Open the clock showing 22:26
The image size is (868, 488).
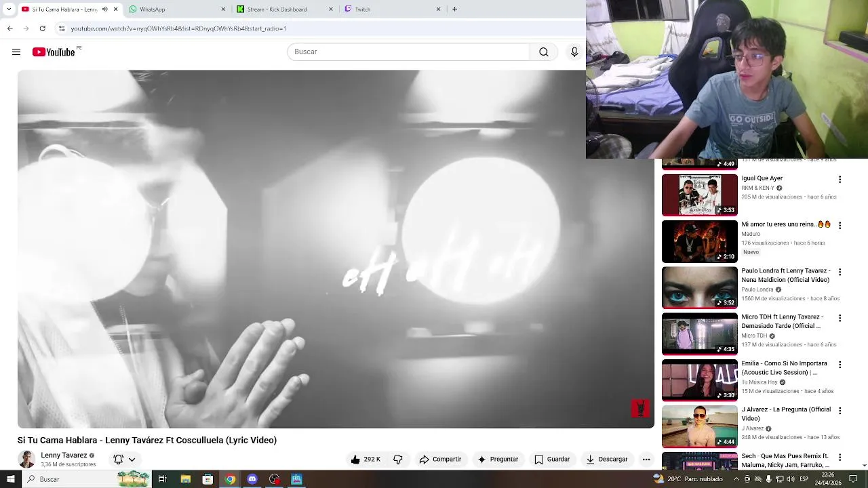pyautogui.click(x=827, y=479)
